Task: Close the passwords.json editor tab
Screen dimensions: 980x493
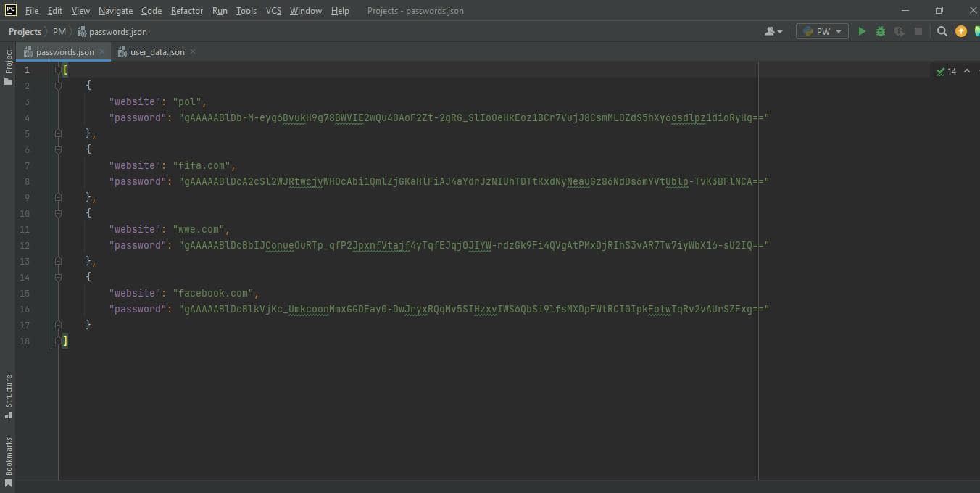Action: (102, 52)
